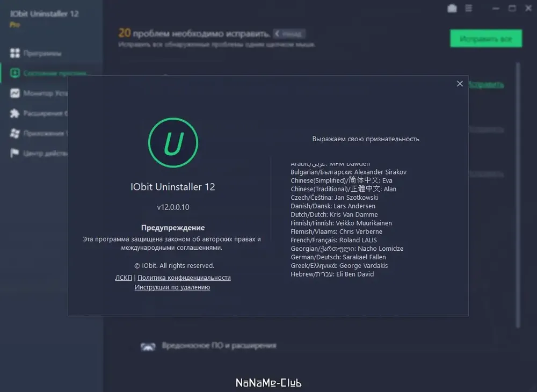Open the hamburger options menu icon
Image resolution: width=537 pixels, height=392 pixels.
tap(468, 8)
